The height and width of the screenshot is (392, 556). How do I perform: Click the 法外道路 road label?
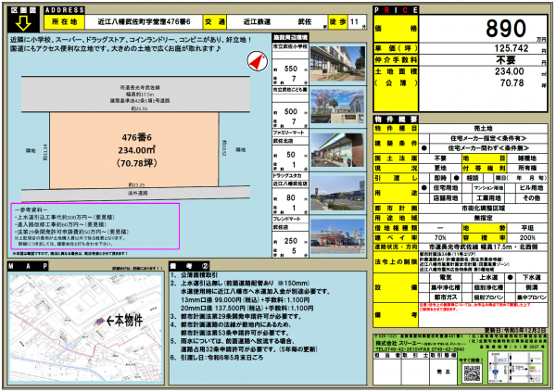[x=138, y=194]
